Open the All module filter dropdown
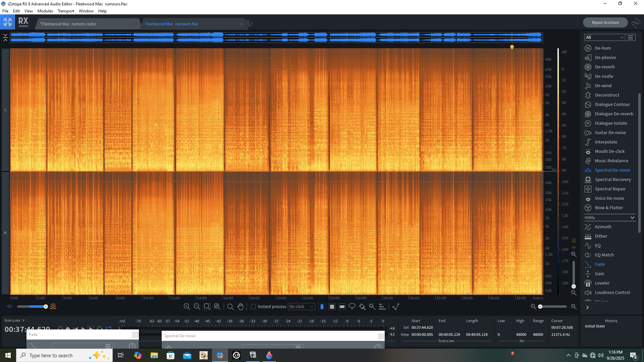 coord(604,37)
